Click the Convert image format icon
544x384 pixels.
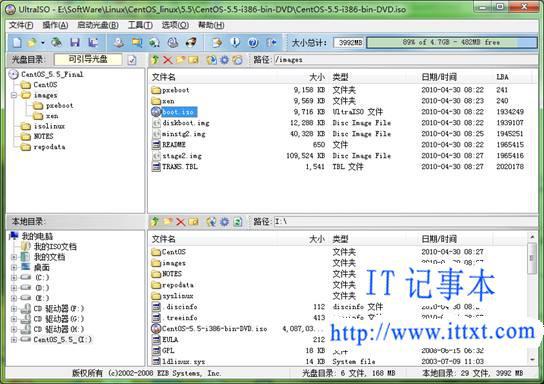pyautogui.click(x=136, y=43)
